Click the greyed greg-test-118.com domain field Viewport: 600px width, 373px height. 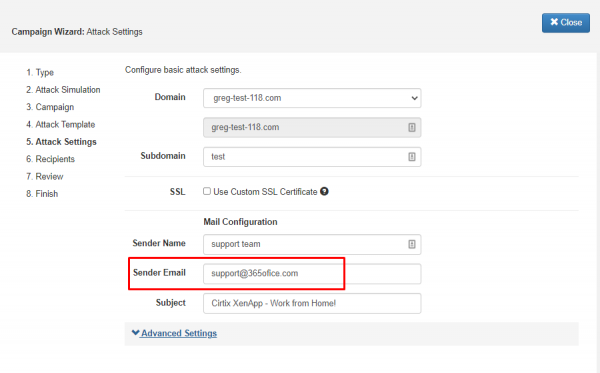click(x=312, y=127)
